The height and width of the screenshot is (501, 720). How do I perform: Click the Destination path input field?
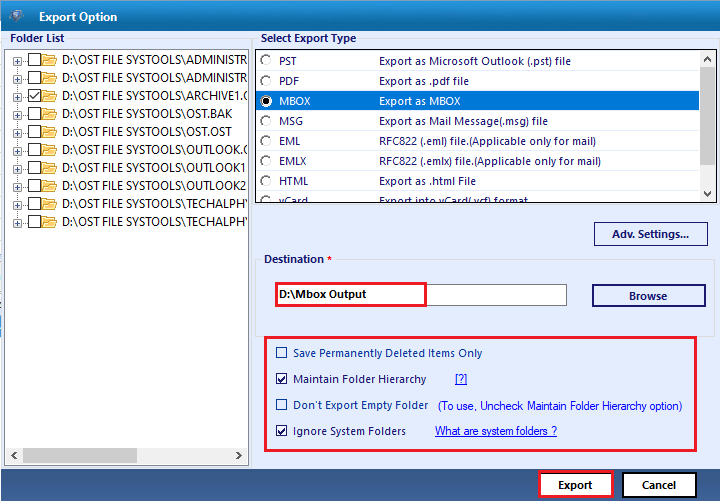[x=421, y=294]
